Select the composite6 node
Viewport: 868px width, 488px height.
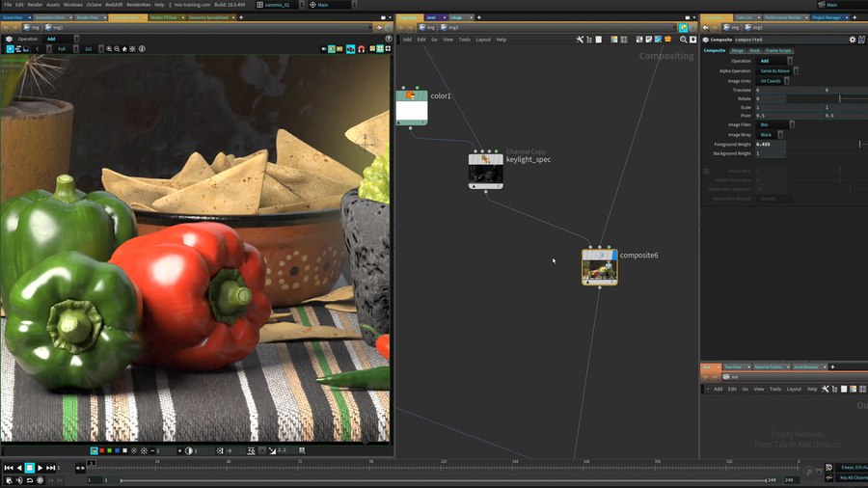coord(600,267)
